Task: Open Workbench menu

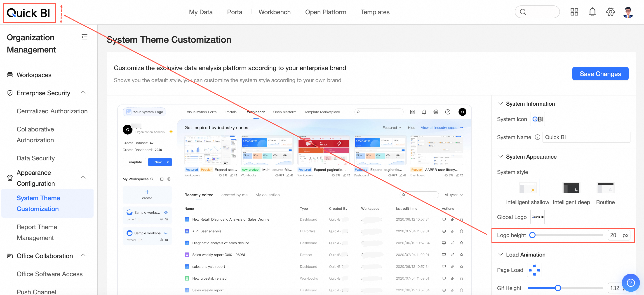Action: tap(275, 12)
